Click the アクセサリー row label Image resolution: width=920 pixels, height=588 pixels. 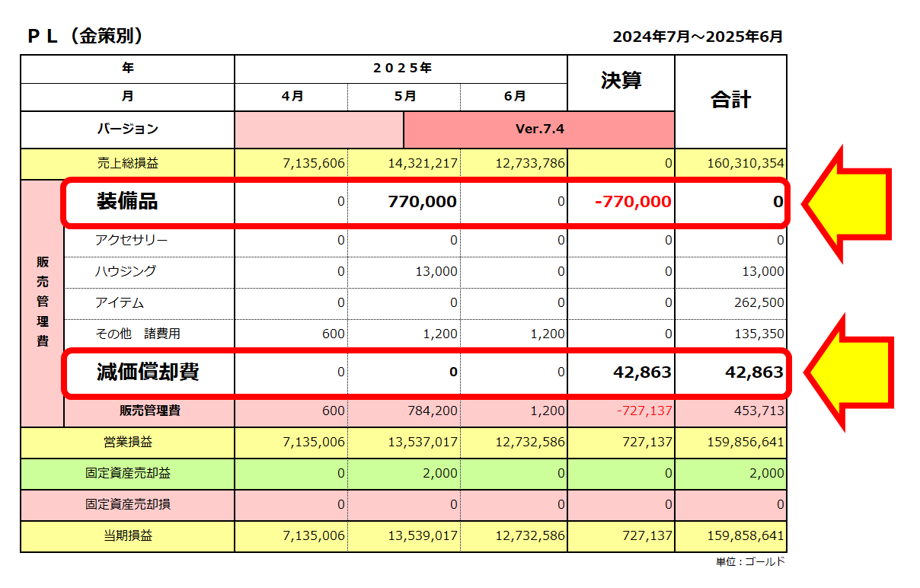click(x=131, y=241)
